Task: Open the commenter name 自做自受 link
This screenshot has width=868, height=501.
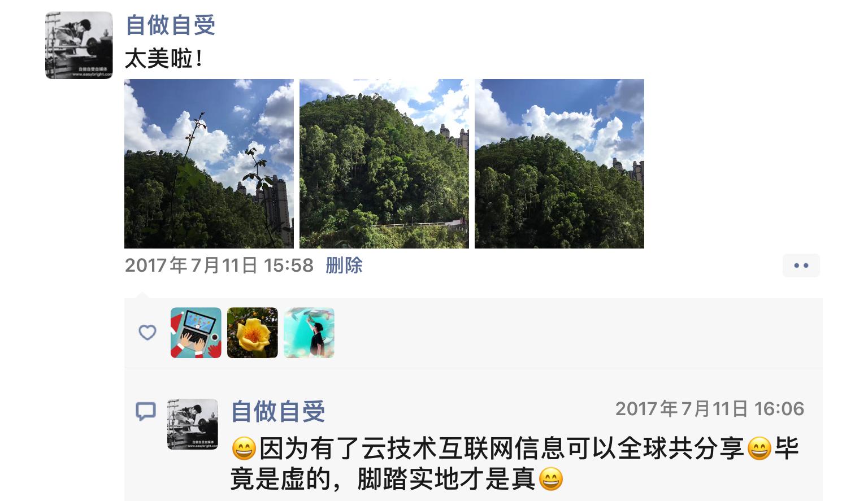Action: point(278,411)
